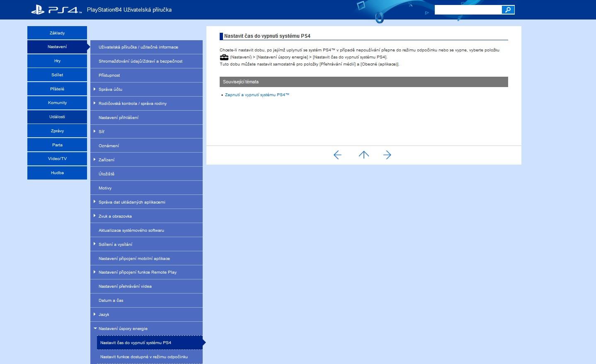Open the Oznámení item
This screenshot has height=364, width=596.
(146, 146)
